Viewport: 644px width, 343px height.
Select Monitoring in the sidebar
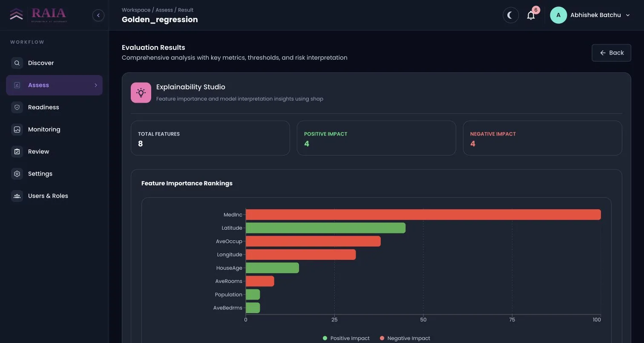54,130
